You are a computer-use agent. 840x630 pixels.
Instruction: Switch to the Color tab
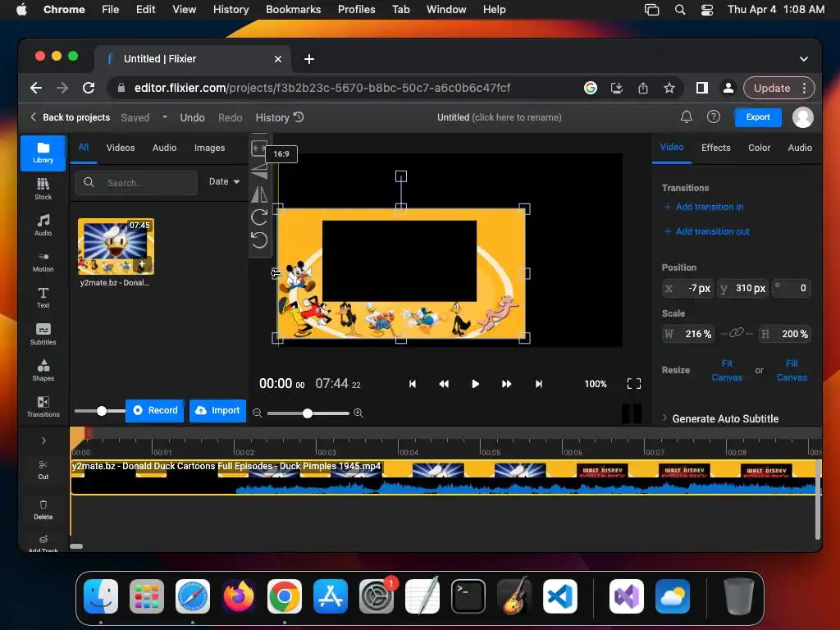point(759,148)
